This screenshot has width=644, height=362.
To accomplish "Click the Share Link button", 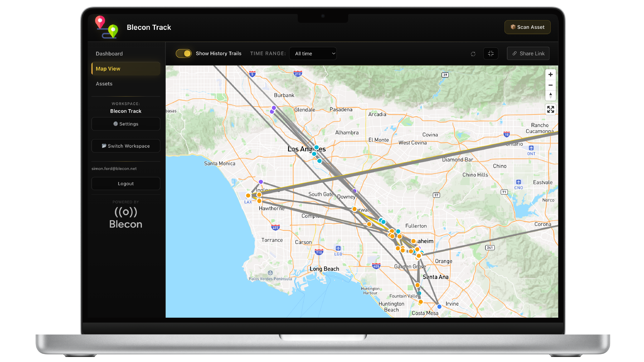I will pos(528,54).
